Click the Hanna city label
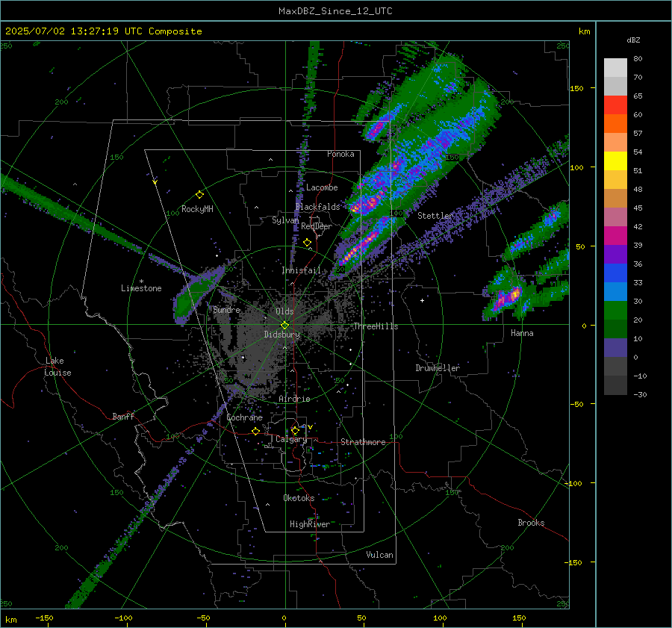672x628 pixels. coord(522,333)
